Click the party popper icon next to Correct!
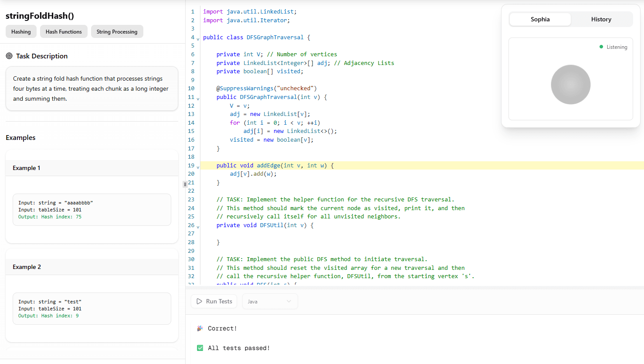This screenshot has width=644, height=364. click(201, 328)
